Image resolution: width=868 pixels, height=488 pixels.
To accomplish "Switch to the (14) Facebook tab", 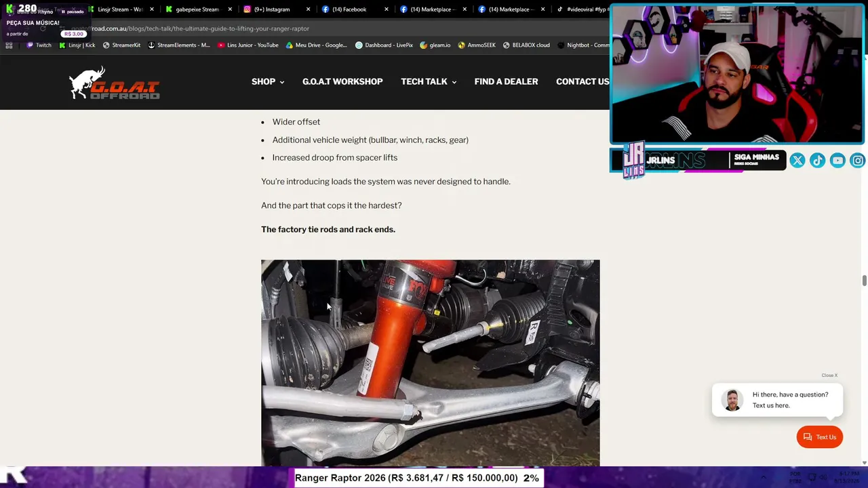I will 349,9.
